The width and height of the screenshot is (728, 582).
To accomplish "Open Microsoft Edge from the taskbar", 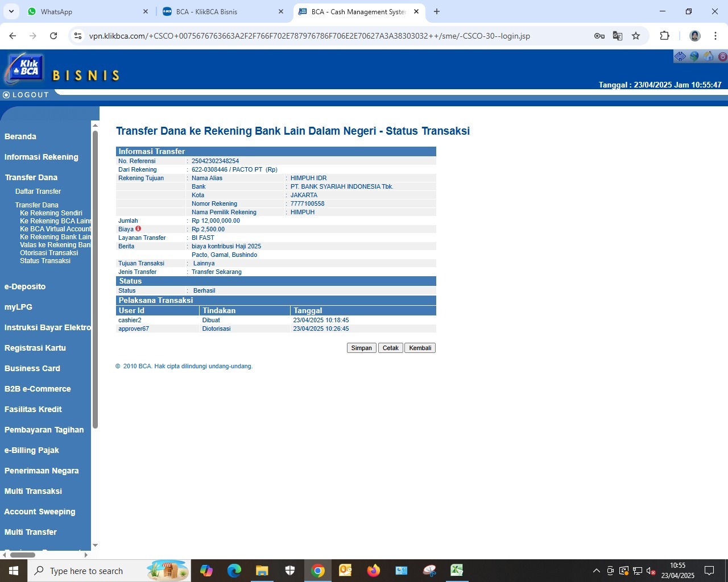I will (x=234, y=571).
